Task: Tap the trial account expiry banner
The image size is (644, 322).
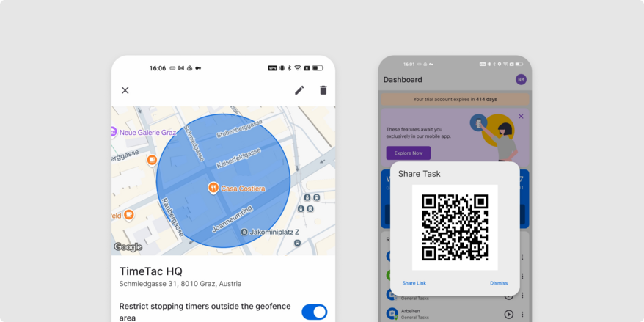Action: tap(455, 99)
